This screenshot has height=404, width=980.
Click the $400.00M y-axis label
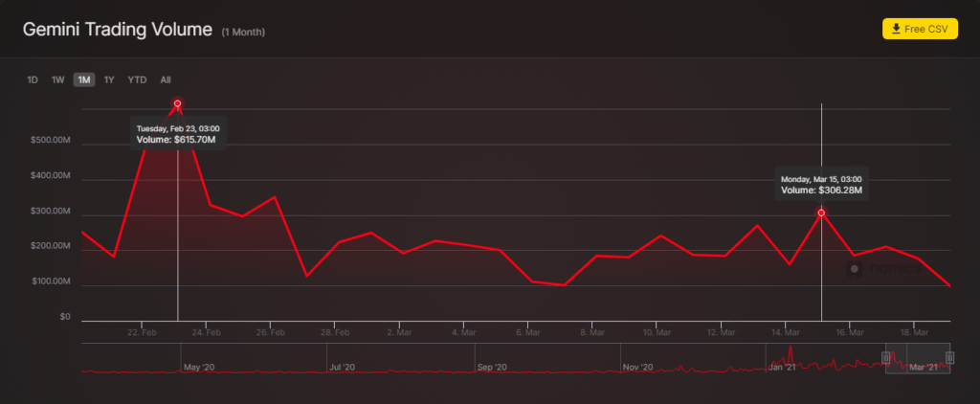click(x=50, y=176)
